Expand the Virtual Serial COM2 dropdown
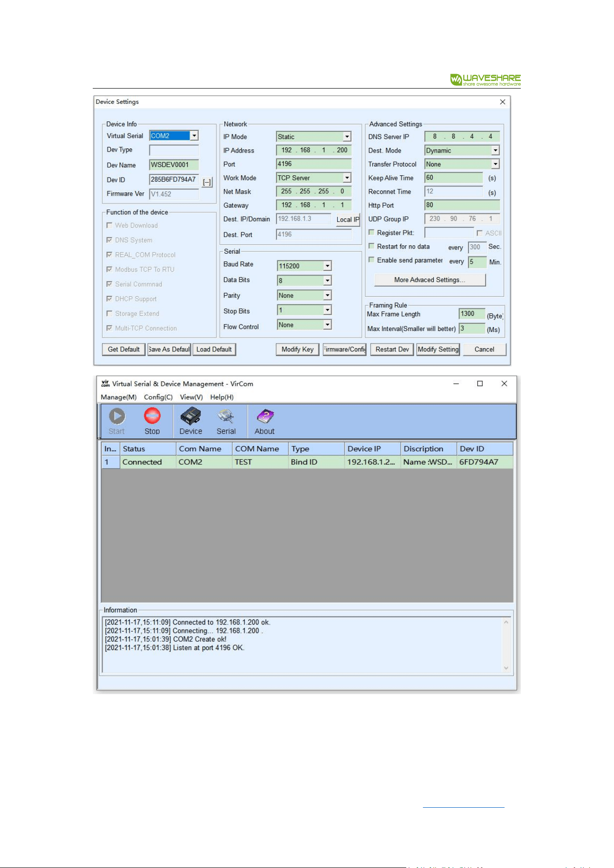The height and width of the screenshot is (868, 614). coord(194,135)
